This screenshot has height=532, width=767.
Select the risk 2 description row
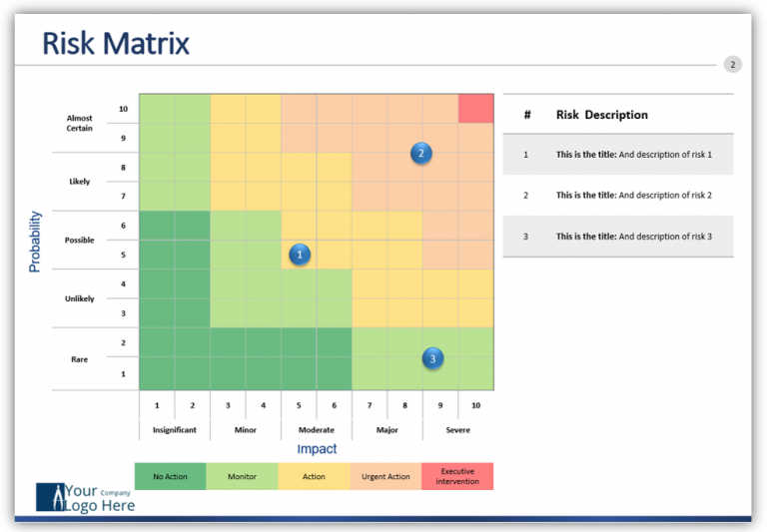pos(618,196)
